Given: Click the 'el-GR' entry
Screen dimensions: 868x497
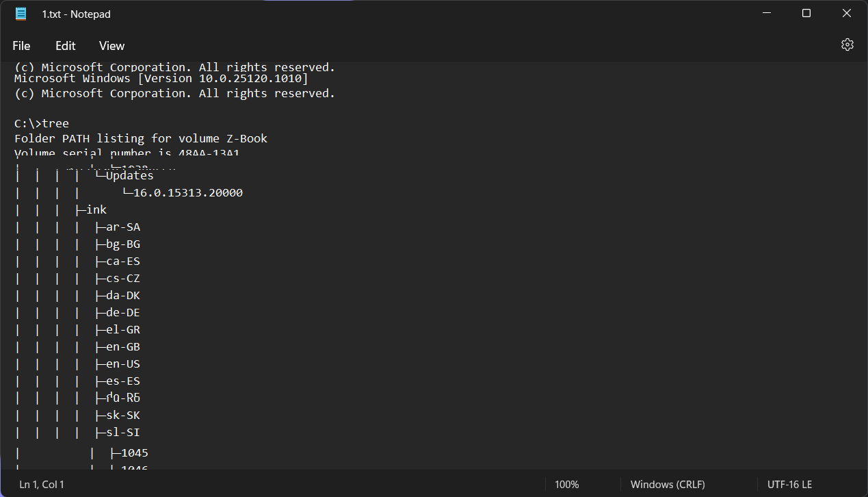Looking at the screenshot, I should (x=123, y=330).
